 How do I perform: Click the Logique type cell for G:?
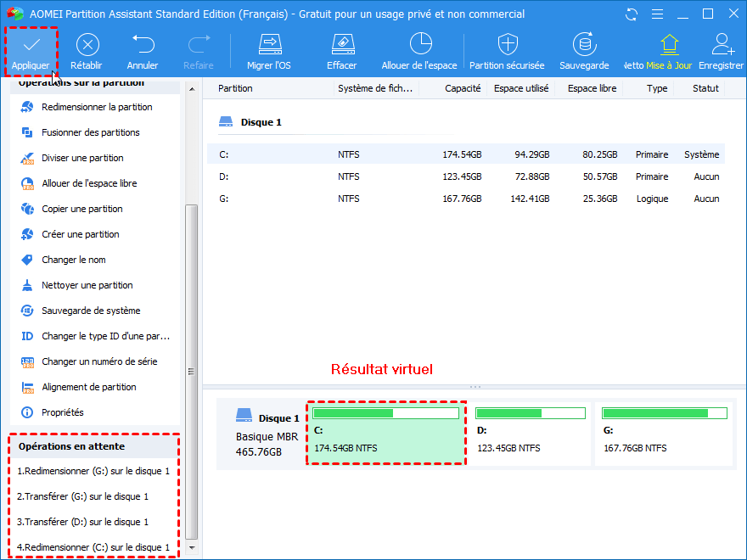tap(652, 199)
